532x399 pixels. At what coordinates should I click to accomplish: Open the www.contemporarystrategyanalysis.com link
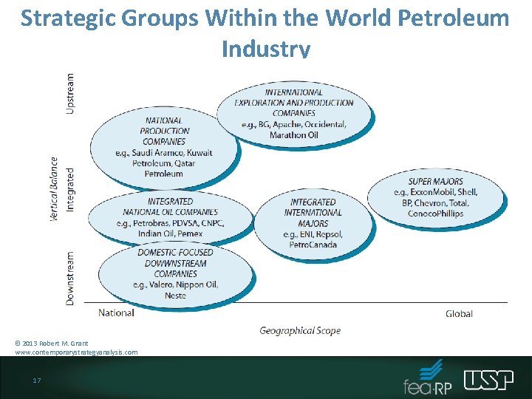pyautogui.click(x=76, y=352)
